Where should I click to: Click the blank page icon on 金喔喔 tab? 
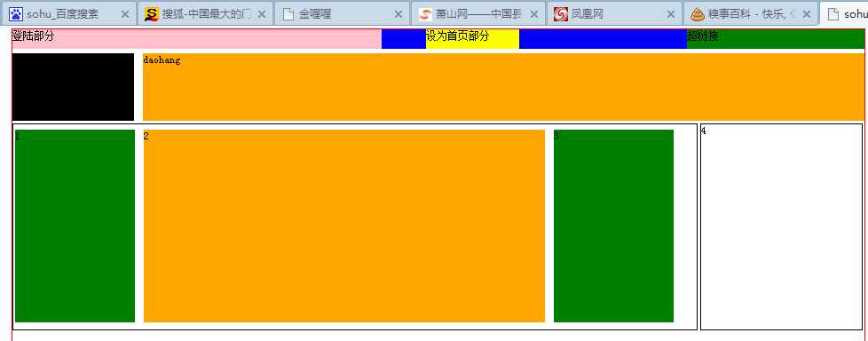(x=288, y=14)
